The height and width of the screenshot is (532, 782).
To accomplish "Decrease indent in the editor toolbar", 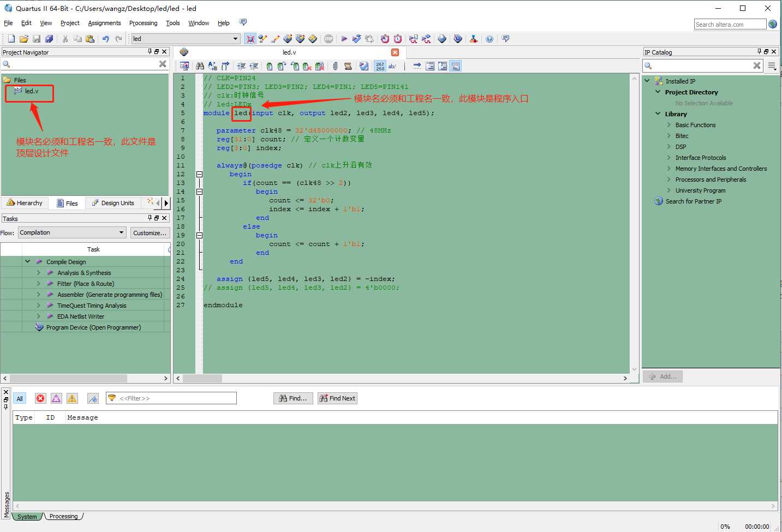I will (x=254, y=66).
